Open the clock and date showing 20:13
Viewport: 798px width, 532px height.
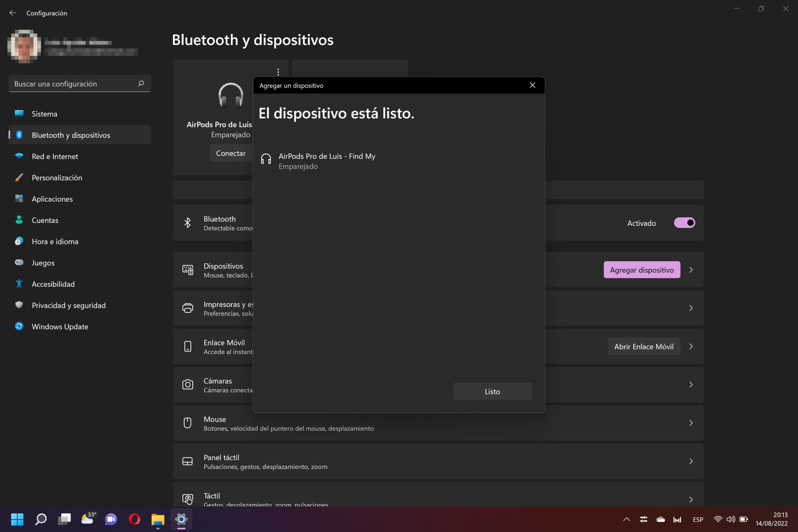coord(772,519)
